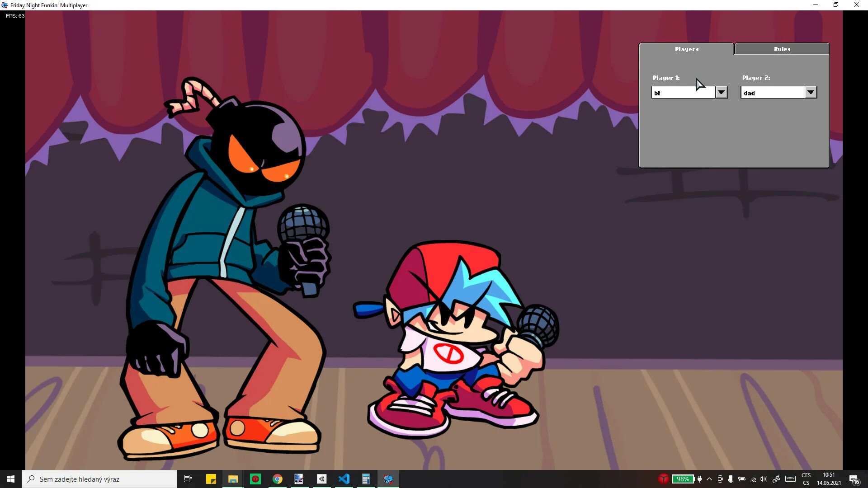Open Task View button

pos(188,479)
